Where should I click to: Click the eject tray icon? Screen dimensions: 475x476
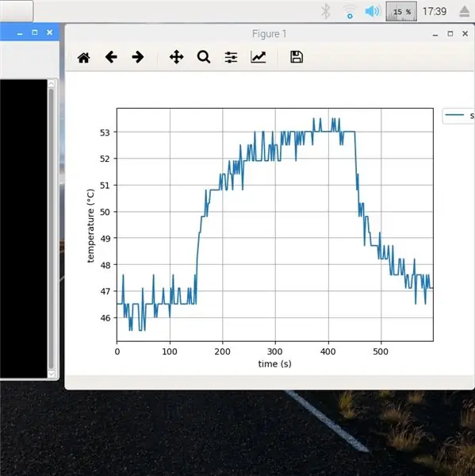(465, 12)
